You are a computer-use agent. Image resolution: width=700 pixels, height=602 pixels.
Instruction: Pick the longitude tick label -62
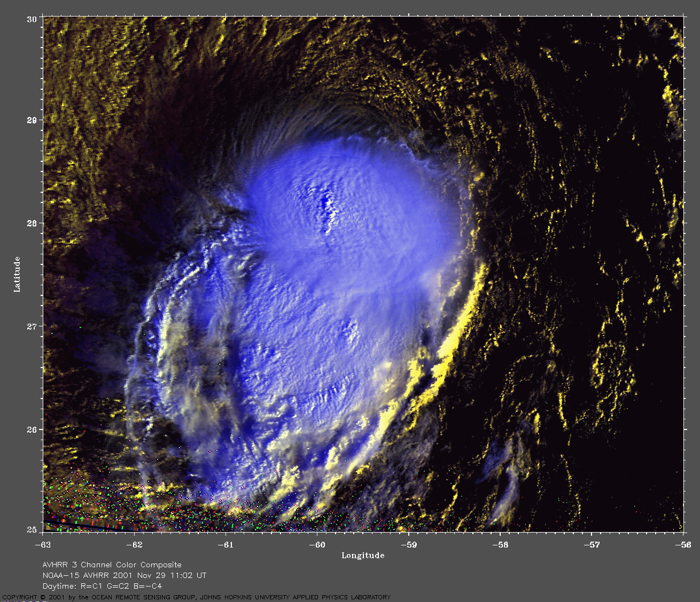[x=134, y=545]
